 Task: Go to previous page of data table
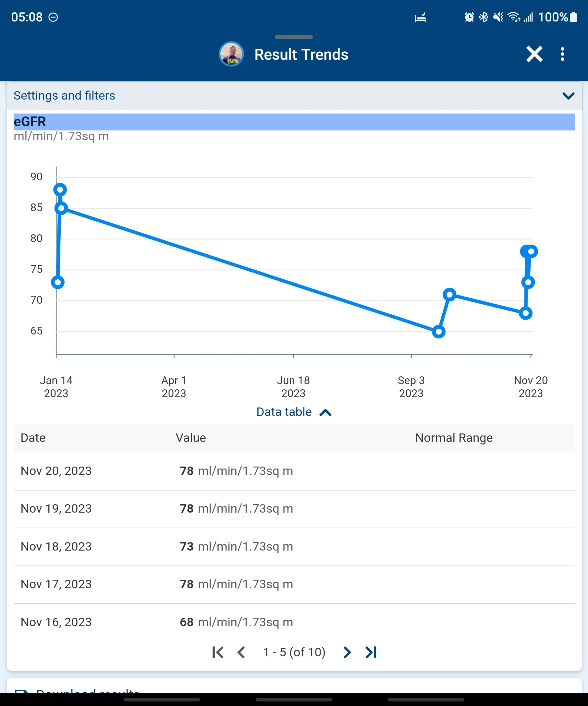pyautogui.click(x=241, y=652)
